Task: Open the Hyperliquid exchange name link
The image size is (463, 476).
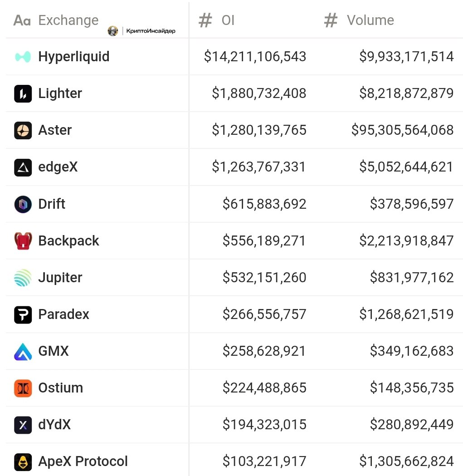Action: tap(74, 57)
